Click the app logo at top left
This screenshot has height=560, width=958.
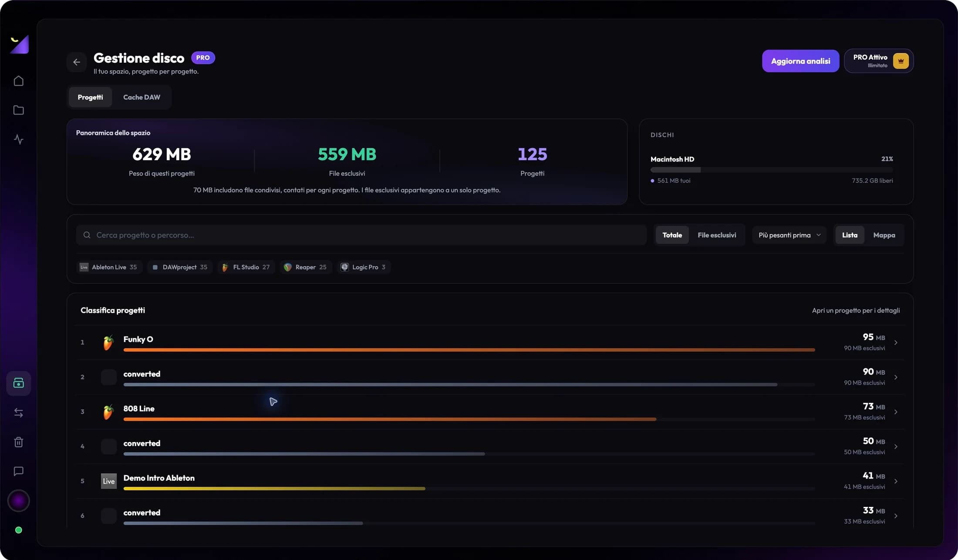click(19, 44)
